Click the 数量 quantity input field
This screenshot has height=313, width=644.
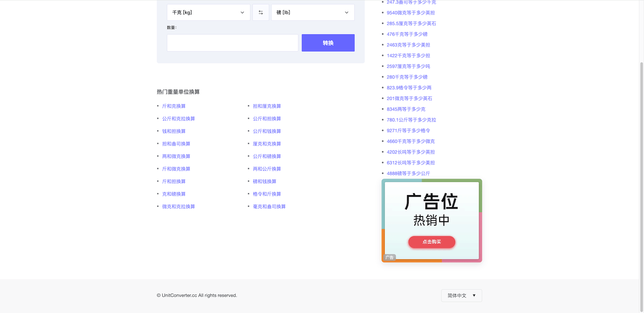tap(232, 43)
